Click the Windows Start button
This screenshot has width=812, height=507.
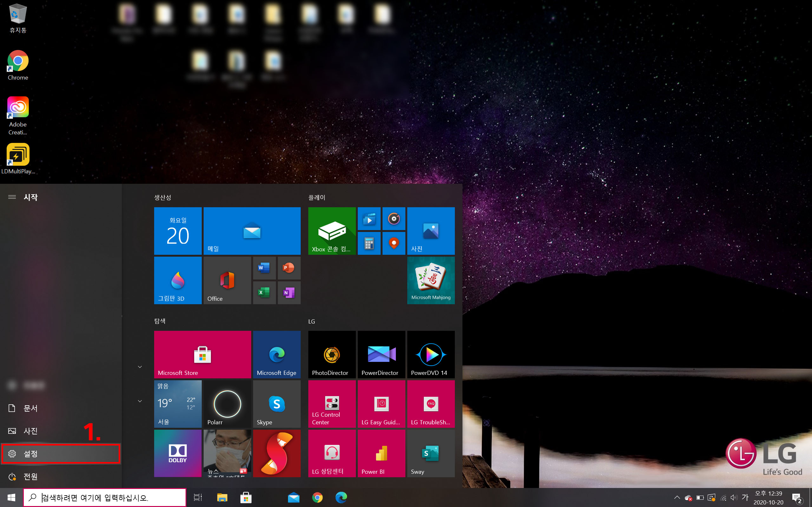(x=11, y=497)
